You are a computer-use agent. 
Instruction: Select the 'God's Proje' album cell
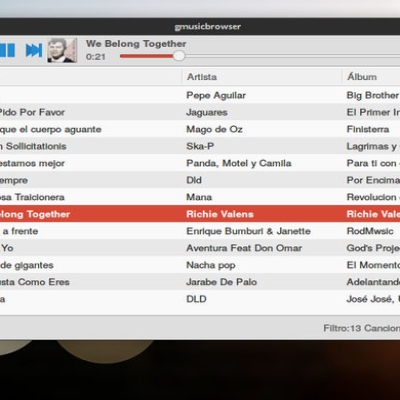click(x=373, y=248)
